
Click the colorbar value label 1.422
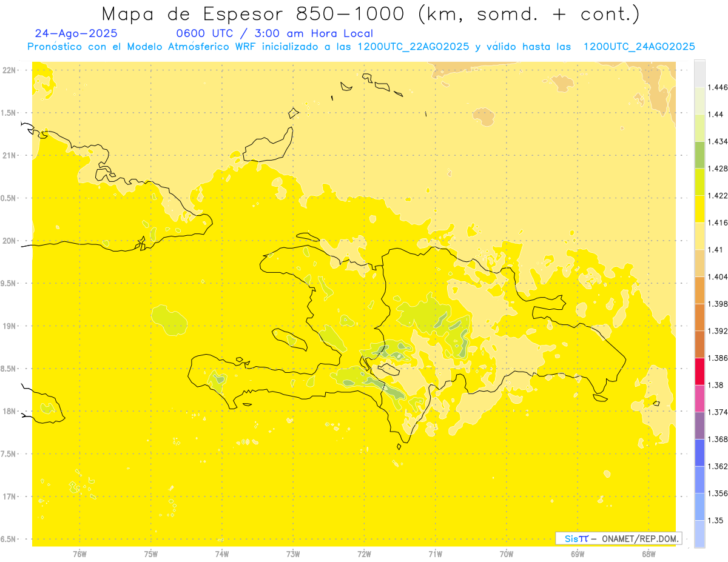718,196
